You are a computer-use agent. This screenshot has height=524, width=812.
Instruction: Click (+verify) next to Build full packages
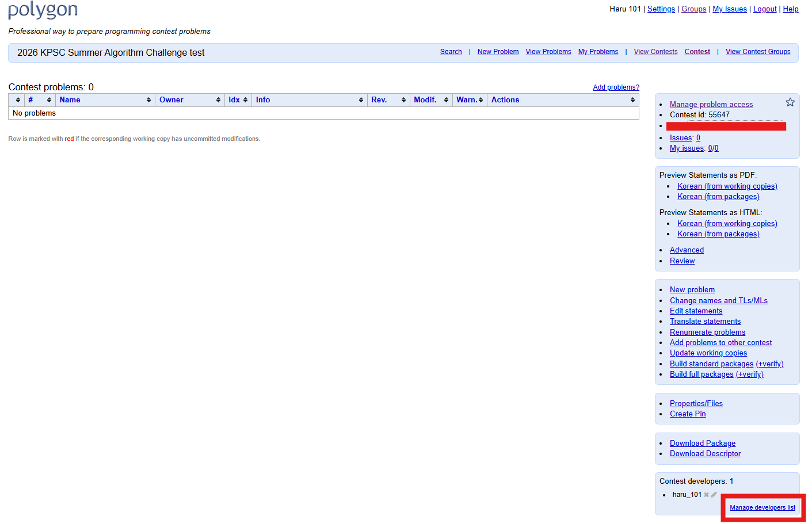[x=750, y=374]
